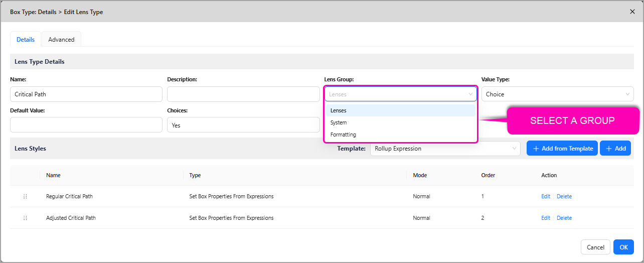Switch to the Advanced tab
Viewport: 644px width, 263px height.
(61, 40)
